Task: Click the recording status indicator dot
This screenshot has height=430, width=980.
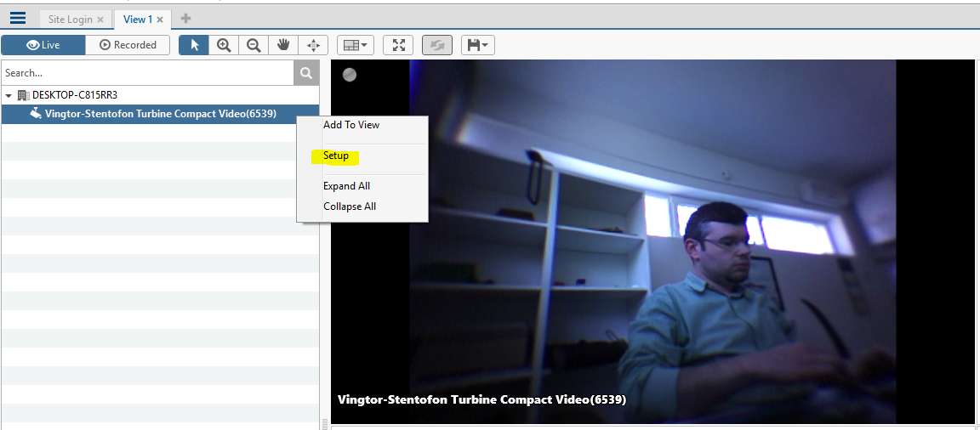Action: (350, 75)
